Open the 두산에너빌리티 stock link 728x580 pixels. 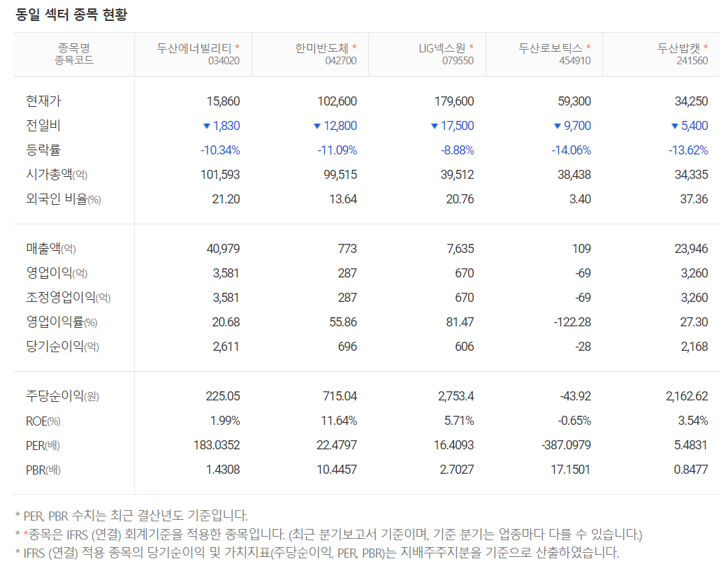(x=194, y=48)
